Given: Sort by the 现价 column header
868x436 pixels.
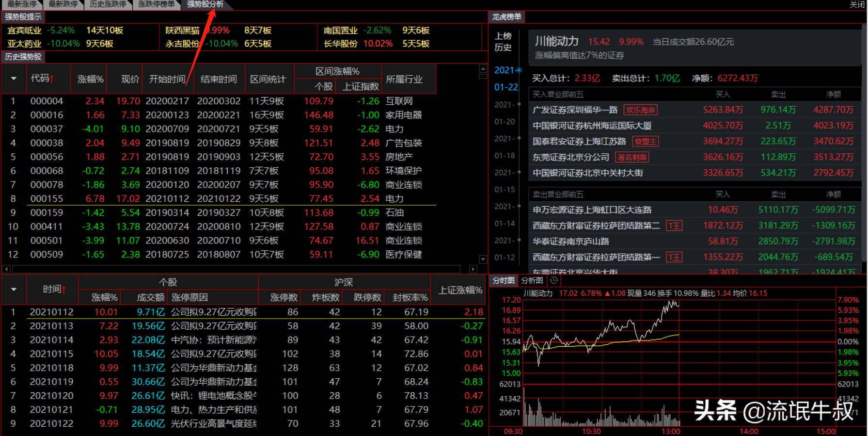Looking at the screenshot, I should click(129, 79).
